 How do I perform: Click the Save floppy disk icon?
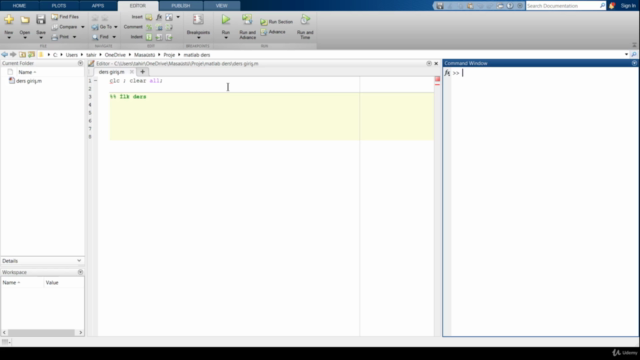(41, 20)
